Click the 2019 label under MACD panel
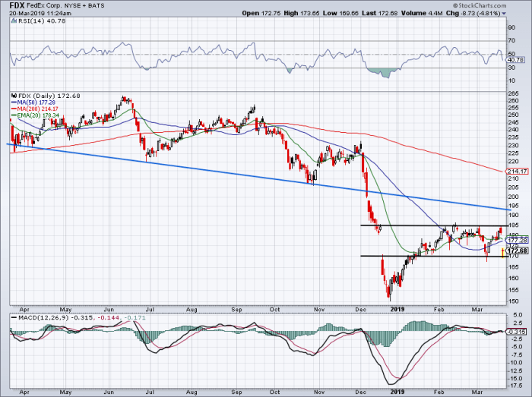Image resolution: width=532 pixels, height=397 pixels. click(x=397, y=392)
